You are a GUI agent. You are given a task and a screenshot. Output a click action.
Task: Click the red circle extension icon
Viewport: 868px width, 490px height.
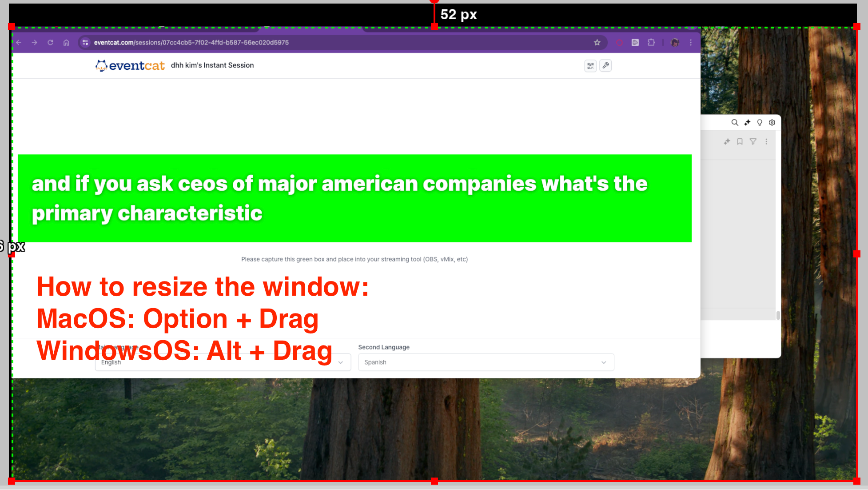619,43
